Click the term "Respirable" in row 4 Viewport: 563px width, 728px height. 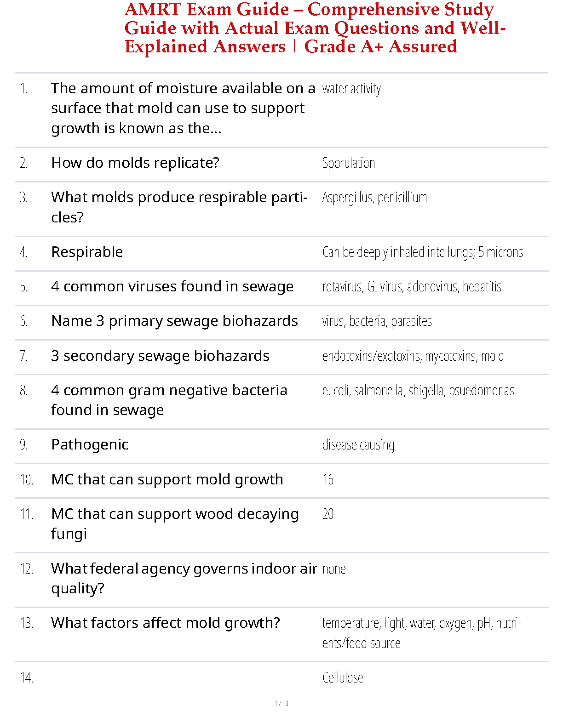point(87,252)
